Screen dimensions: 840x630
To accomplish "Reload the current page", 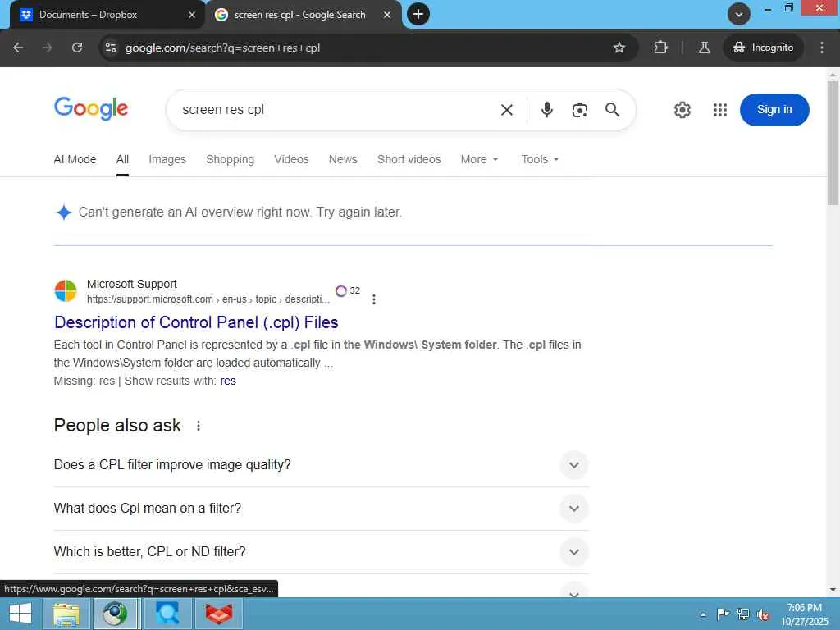I will click(x=77, y=48).
